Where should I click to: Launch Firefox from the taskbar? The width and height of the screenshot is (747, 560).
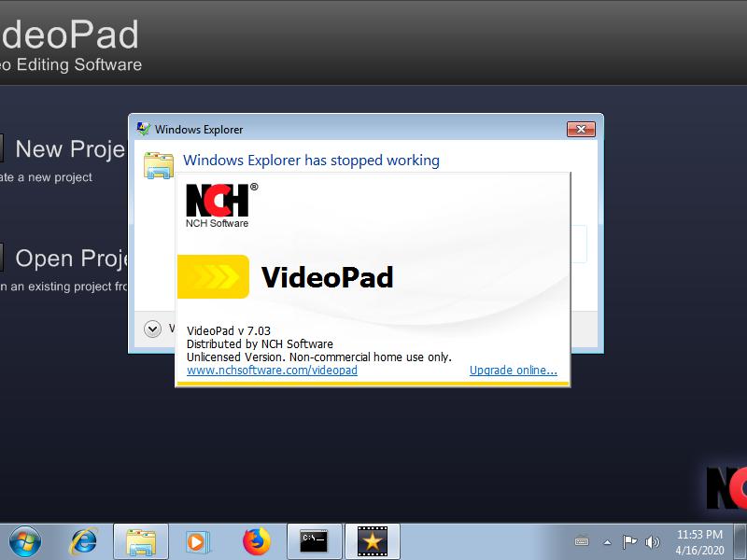(256, 541)
